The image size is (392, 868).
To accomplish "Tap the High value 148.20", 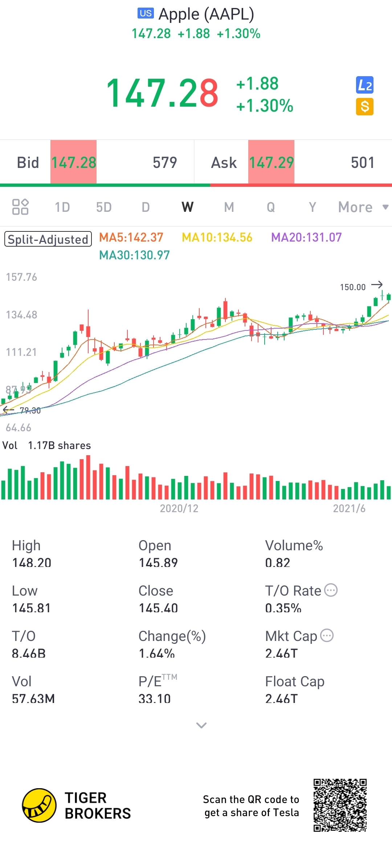I will tap(32, 563).
